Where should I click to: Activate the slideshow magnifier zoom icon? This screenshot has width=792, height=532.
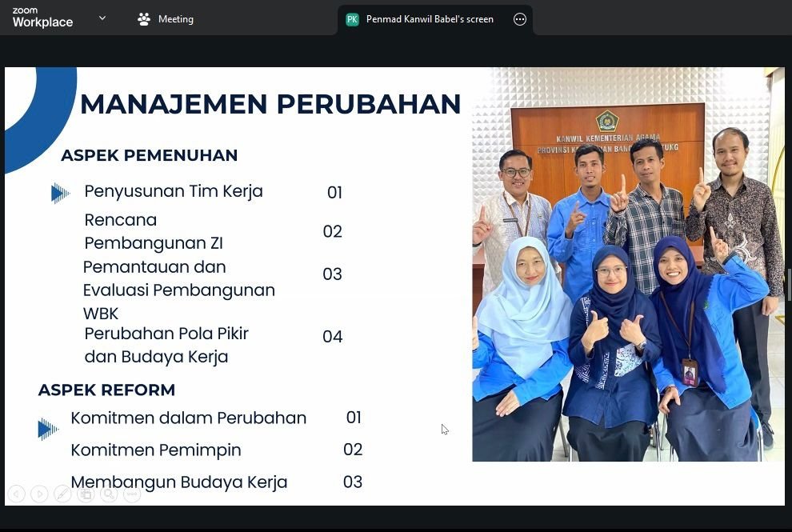[109, 494]
